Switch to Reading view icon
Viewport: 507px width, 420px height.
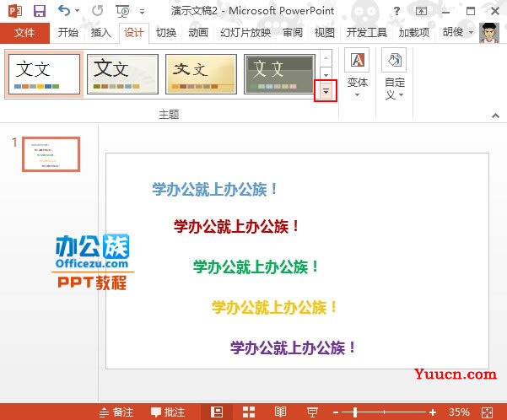tap(280, 412)
